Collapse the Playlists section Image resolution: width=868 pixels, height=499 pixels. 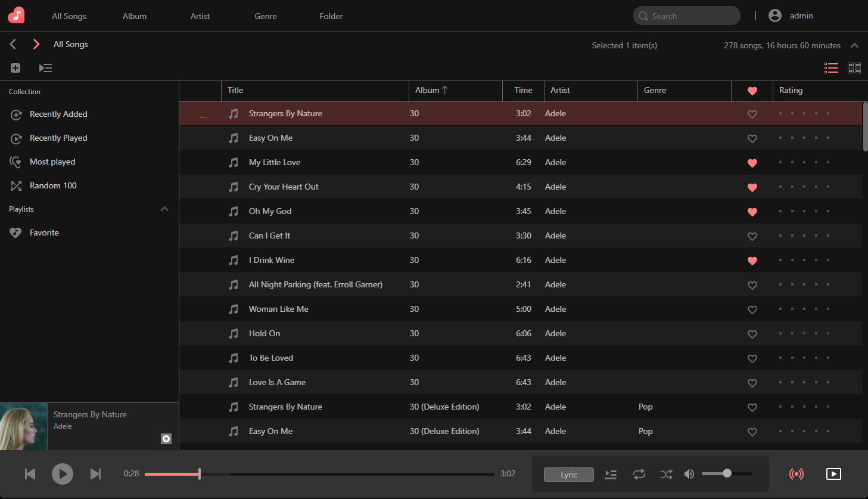164,209
